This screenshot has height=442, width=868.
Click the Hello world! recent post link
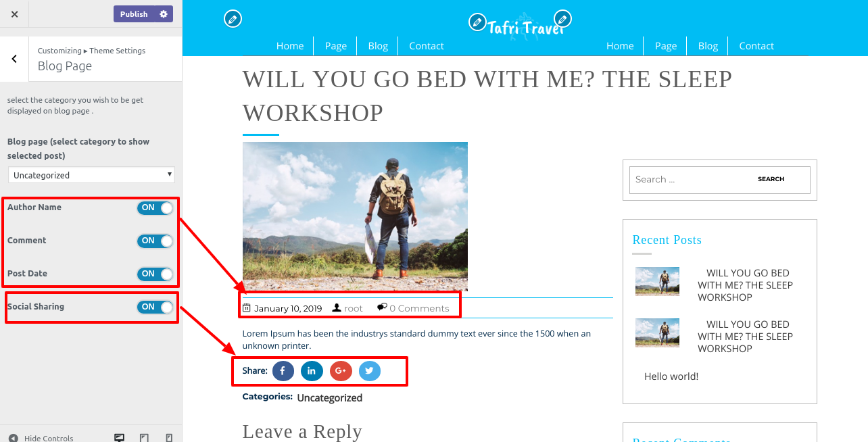coord(671,376)
